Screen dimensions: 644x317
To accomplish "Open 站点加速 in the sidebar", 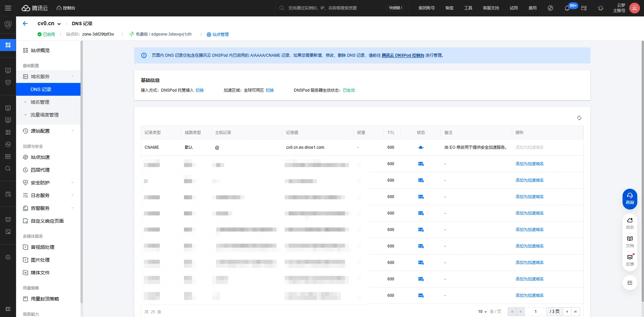I will coord(40,157).
